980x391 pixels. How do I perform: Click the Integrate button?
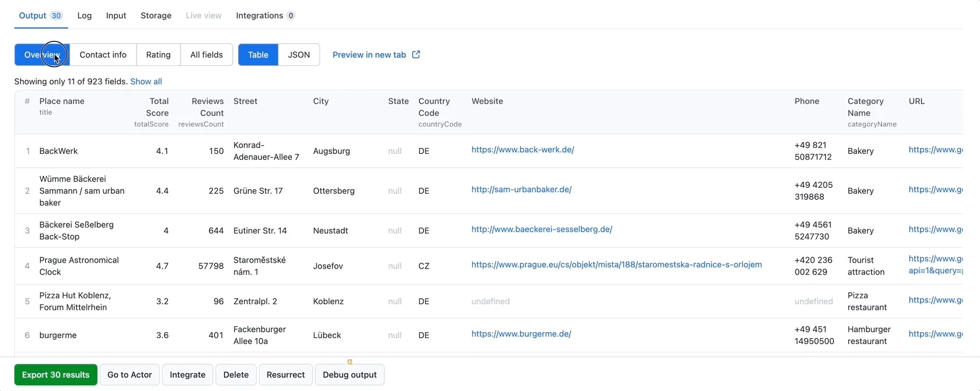pyautogui.click(x=187, y=375)
